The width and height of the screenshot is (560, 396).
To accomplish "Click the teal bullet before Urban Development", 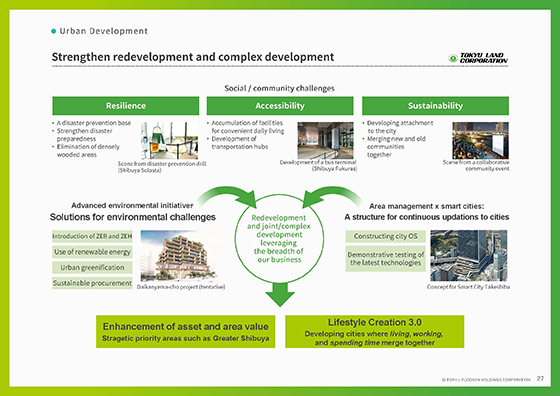I will 54,31.
